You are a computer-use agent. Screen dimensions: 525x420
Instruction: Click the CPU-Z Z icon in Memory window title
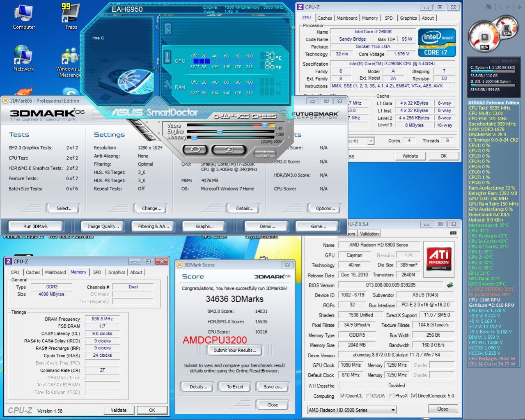click(9, 261)
